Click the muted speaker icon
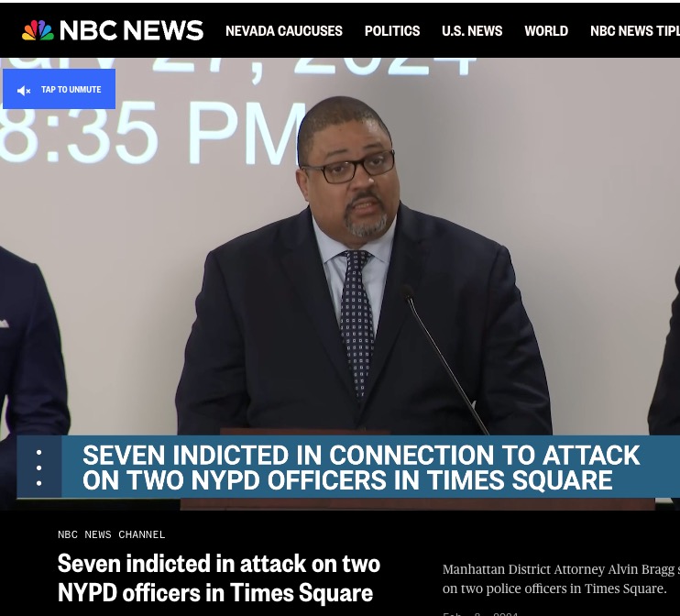The image size is (680, 616). click(x=24, y=91)
